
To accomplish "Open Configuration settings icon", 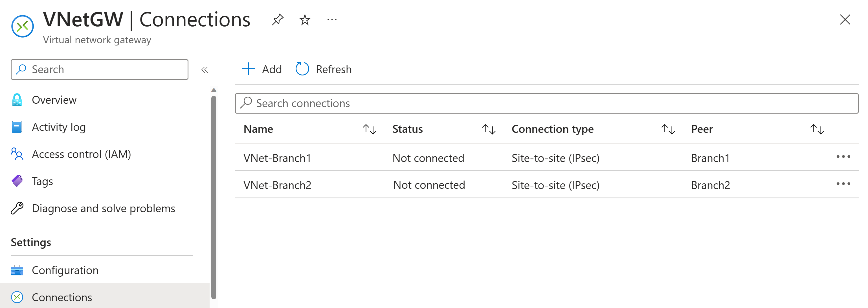I will (17, 270).
